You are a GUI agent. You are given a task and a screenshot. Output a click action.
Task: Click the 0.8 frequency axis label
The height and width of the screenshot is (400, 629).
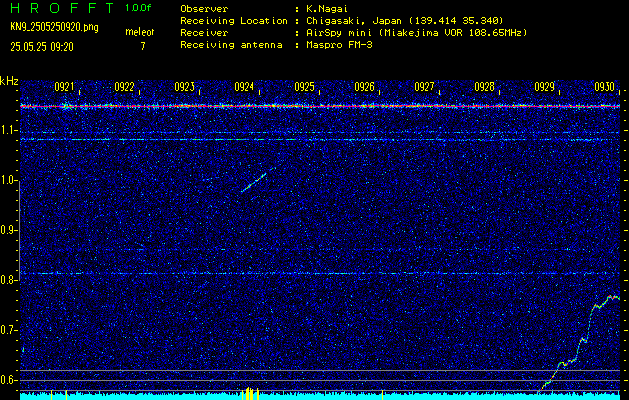(7, 280)
